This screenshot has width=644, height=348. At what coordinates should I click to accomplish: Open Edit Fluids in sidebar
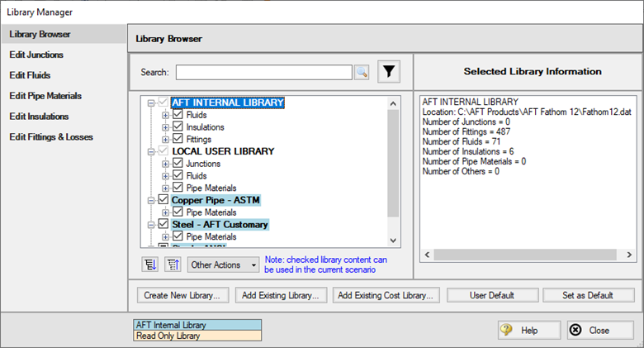pyautogui.click(x=30, y=75)
